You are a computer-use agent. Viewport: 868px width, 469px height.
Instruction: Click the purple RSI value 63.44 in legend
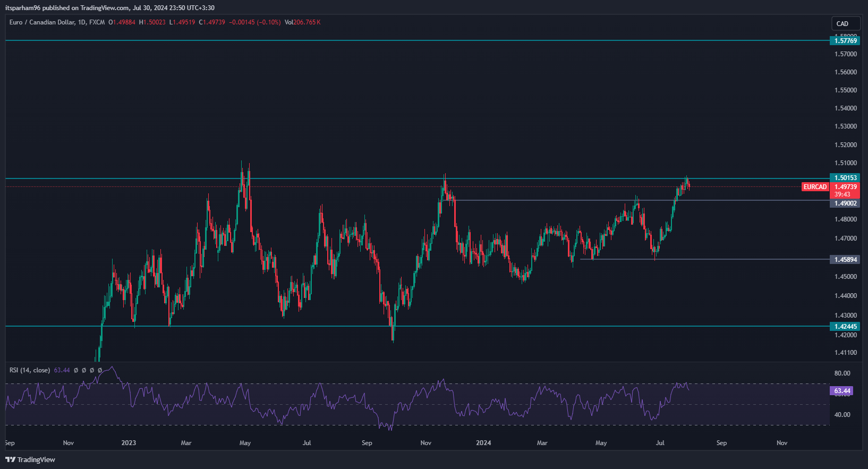click(62, 370)
